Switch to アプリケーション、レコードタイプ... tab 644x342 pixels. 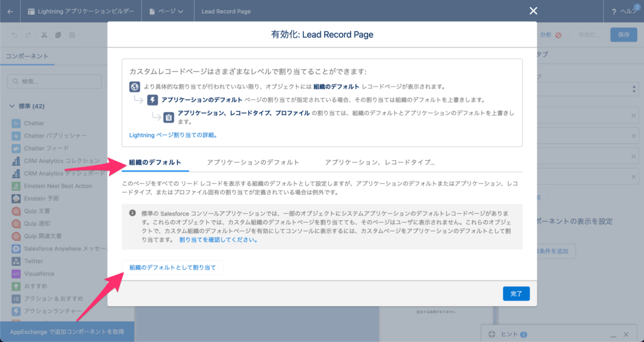379,163
